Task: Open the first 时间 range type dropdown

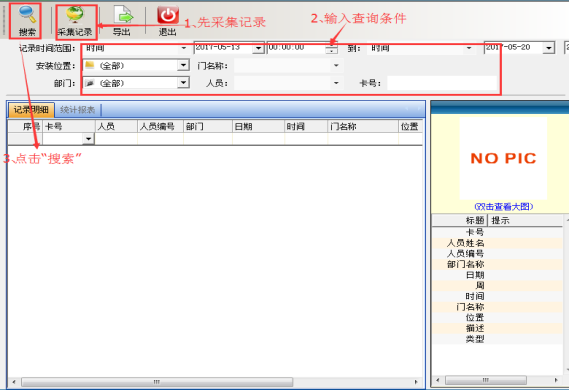Action: 184,48
